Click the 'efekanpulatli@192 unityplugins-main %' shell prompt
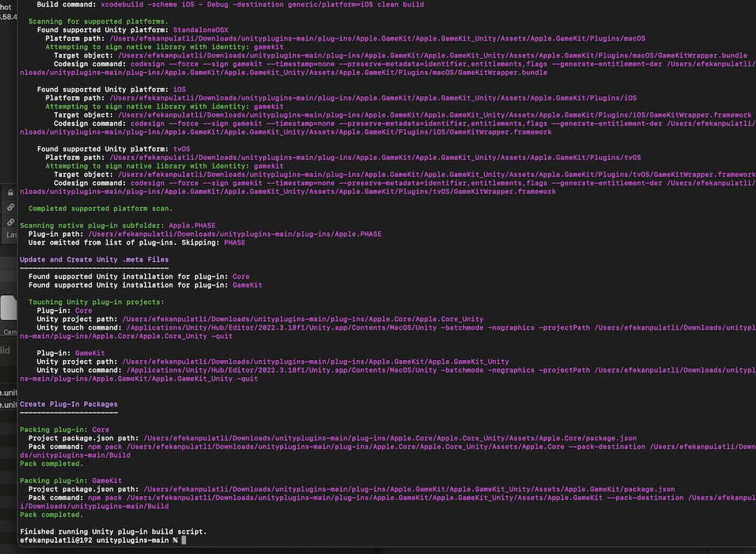 point(99,541)
